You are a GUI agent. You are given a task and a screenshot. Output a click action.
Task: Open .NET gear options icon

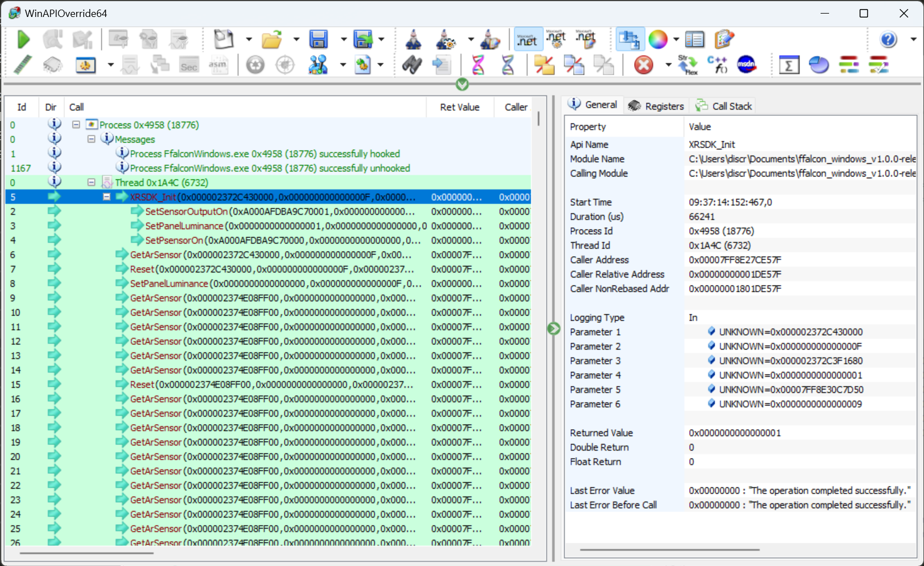coord(557,40)
